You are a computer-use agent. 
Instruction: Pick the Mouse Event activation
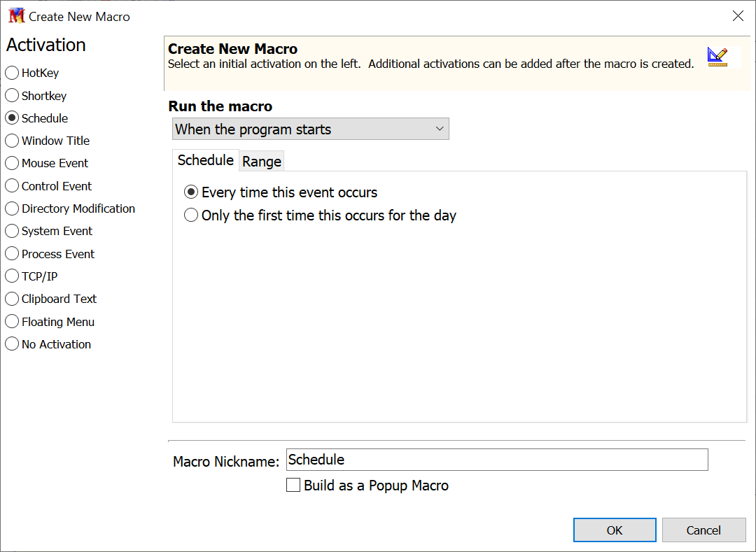coord(12,163)
